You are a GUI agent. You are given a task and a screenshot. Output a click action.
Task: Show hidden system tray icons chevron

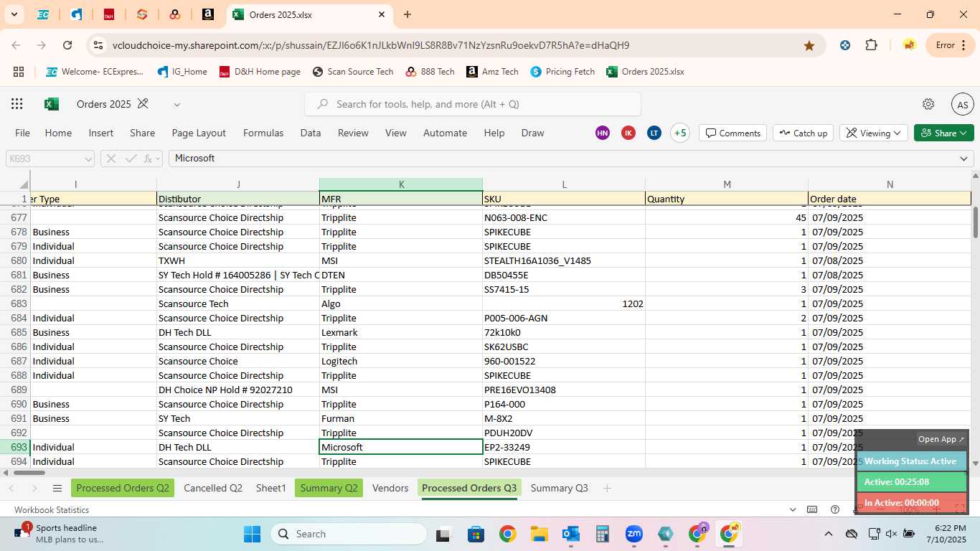(828, 534)
